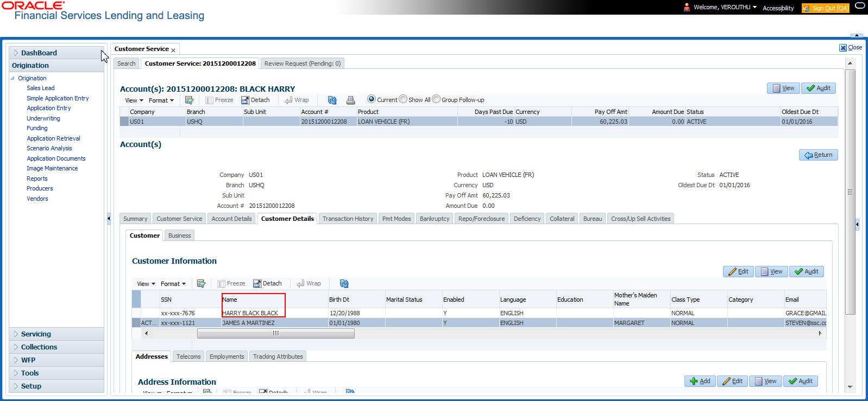Screen dimensions: 868x401
Task: Click the main vertical scrollbar thumb
Action: pos(850,192)
